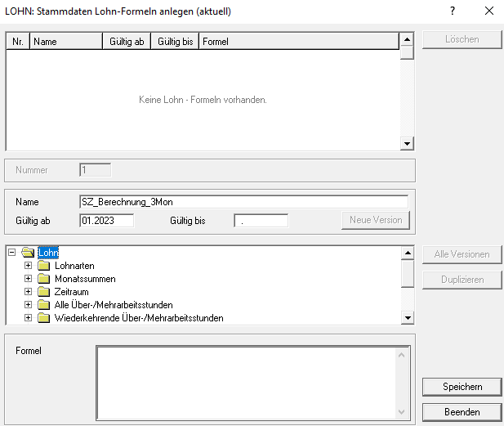Click the Lohnarten folder icon

click(x=44, y=266)
